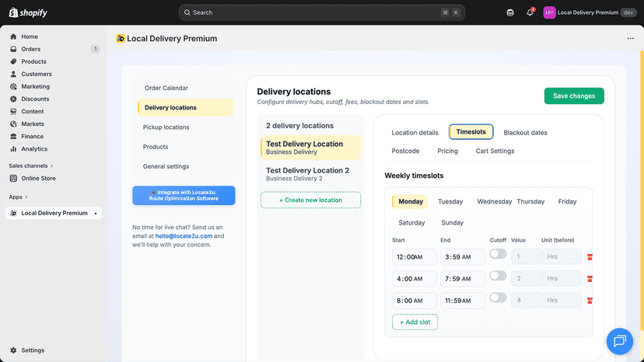Open the Sidekick assistant icon in top bar

pyautogui.click(x=510, y=12)
